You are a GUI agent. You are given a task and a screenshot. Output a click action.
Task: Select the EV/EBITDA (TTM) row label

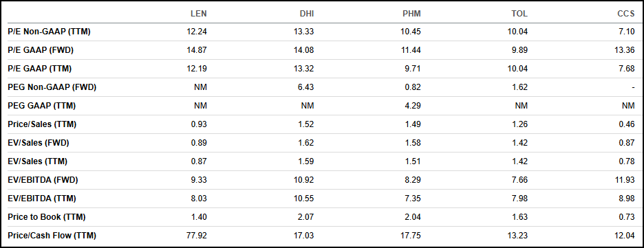pos(42,199)
